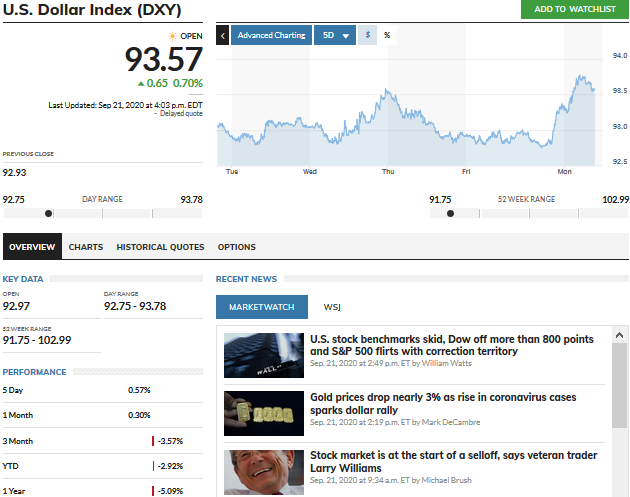Click the sun market-open status icon
Image resolution: width=630 pixels, height=497 pixels.
(172, 36)
